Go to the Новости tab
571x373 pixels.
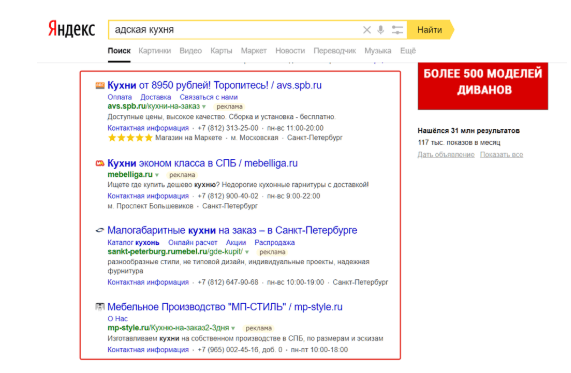pyautogui.click(x=290, y=51)
